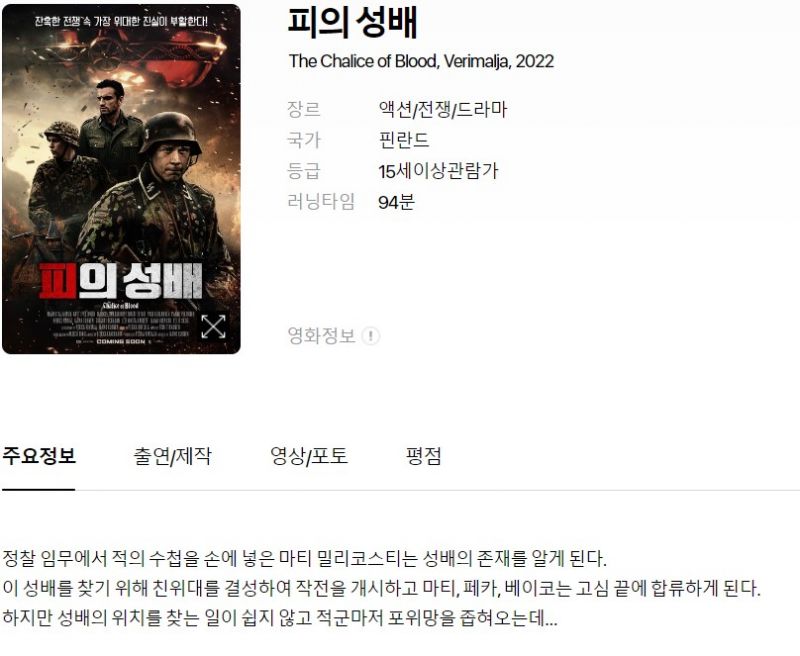Click the 장르 field label
Image resolution: width=800 pixels, height=656 pixels.
click(x=304, y=110)
